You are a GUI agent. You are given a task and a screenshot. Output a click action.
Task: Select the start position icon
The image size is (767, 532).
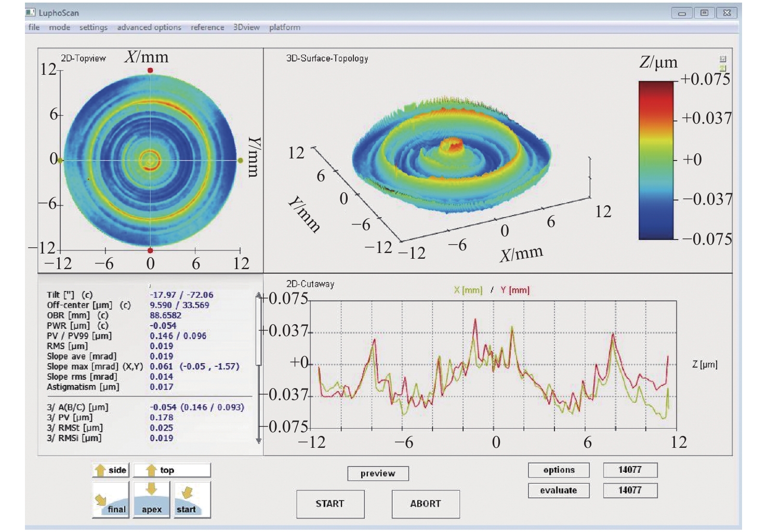[192, 500]
